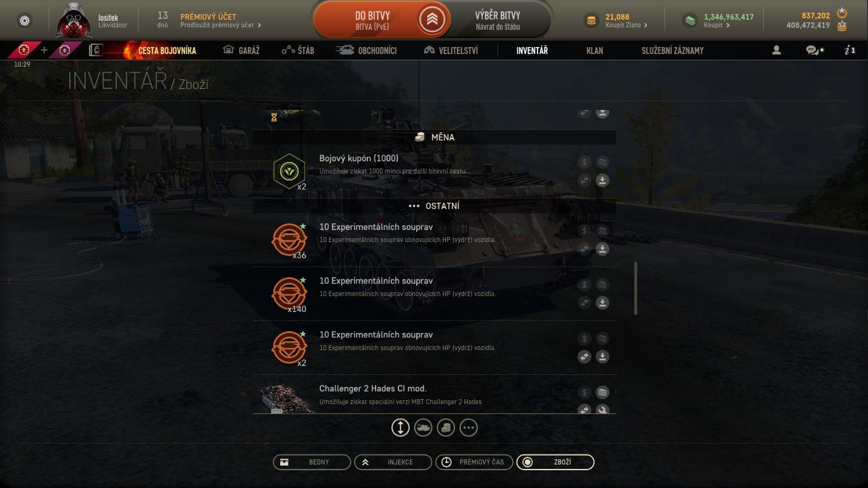
Task: Open the Bedny inventory category
Action: pyautogui.click(x=312, y=462)
